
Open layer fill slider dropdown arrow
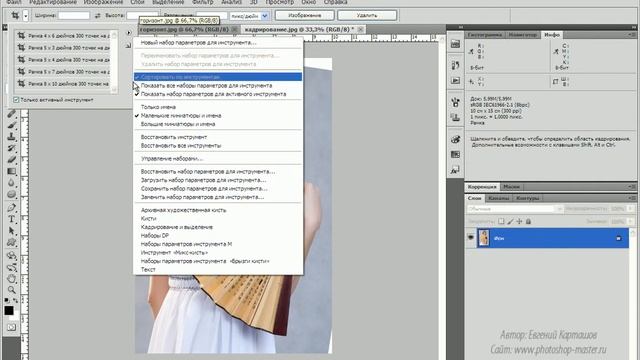click(631, 221)
